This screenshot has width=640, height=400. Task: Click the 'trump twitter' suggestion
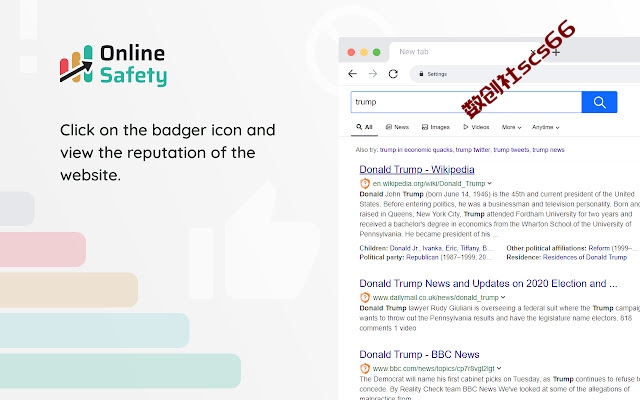click(473, 150)
